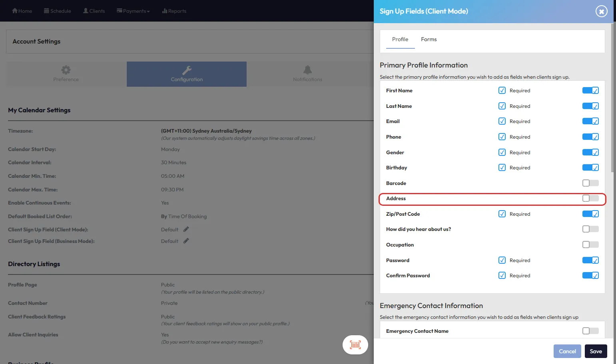Close the Sign Up Fields panel

click(x=601, y=12)
